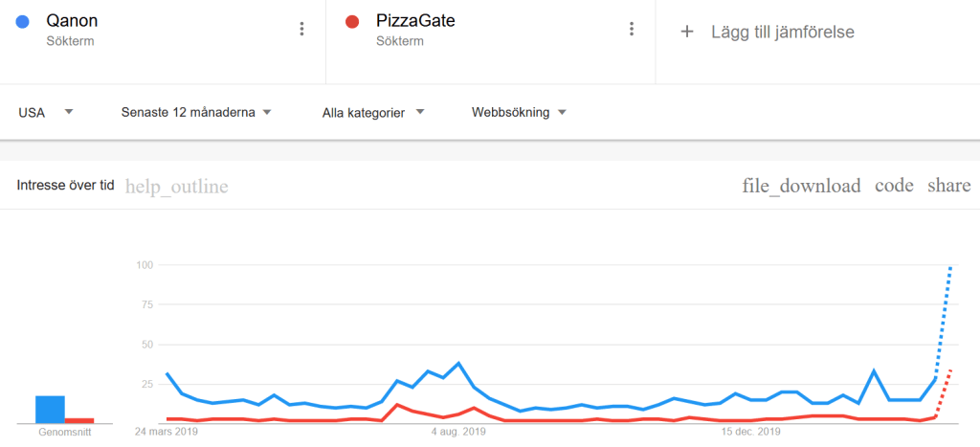Click the red dot beside PizzaGate
The image size is (980, 447).
[x=352, y=21]
